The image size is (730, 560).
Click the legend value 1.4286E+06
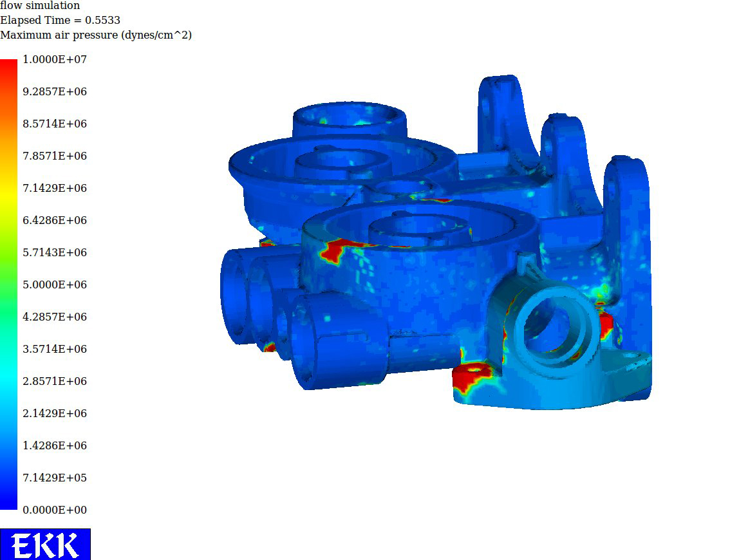[x=55, y=445]
